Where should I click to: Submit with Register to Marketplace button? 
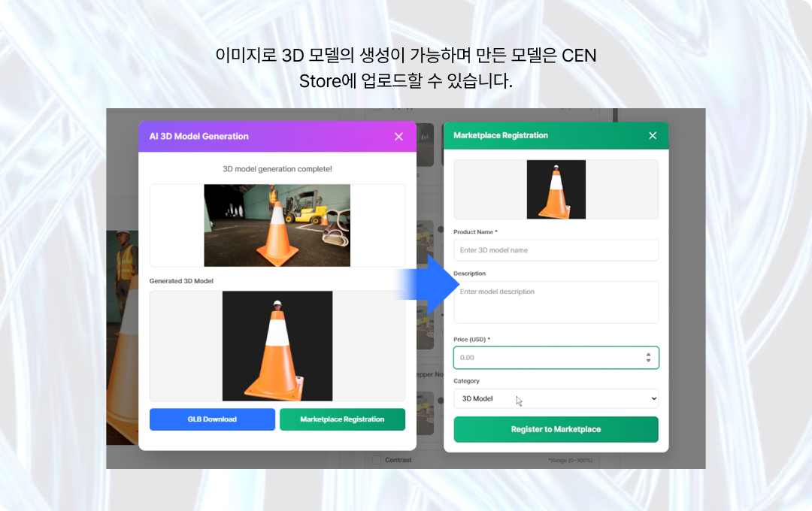coord(556,429)
